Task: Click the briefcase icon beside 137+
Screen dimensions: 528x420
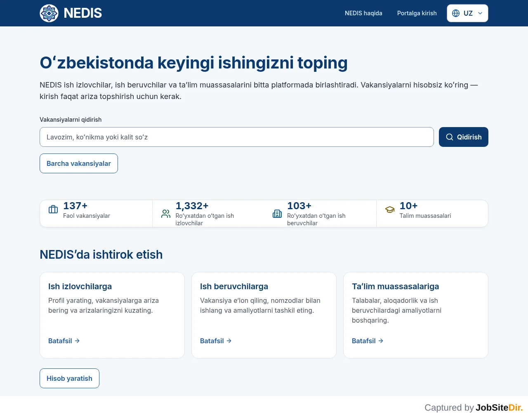Action: point(53,210)
